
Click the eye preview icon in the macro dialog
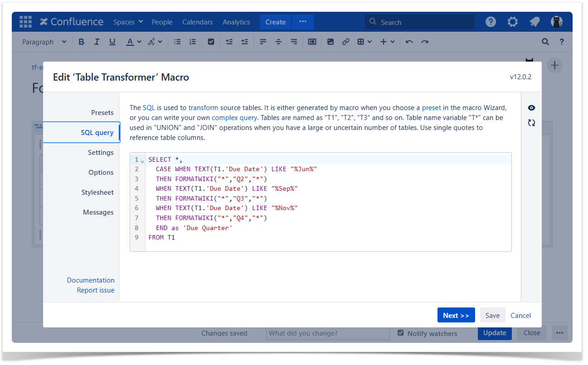point(531,108)
